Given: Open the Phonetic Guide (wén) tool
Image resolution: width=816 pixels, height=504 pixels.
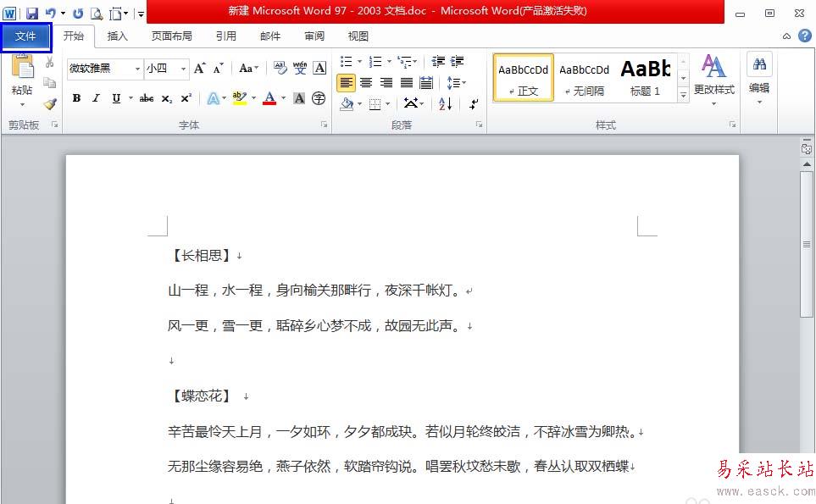Looking at the screenshot, I should click(x=300, y=68).
